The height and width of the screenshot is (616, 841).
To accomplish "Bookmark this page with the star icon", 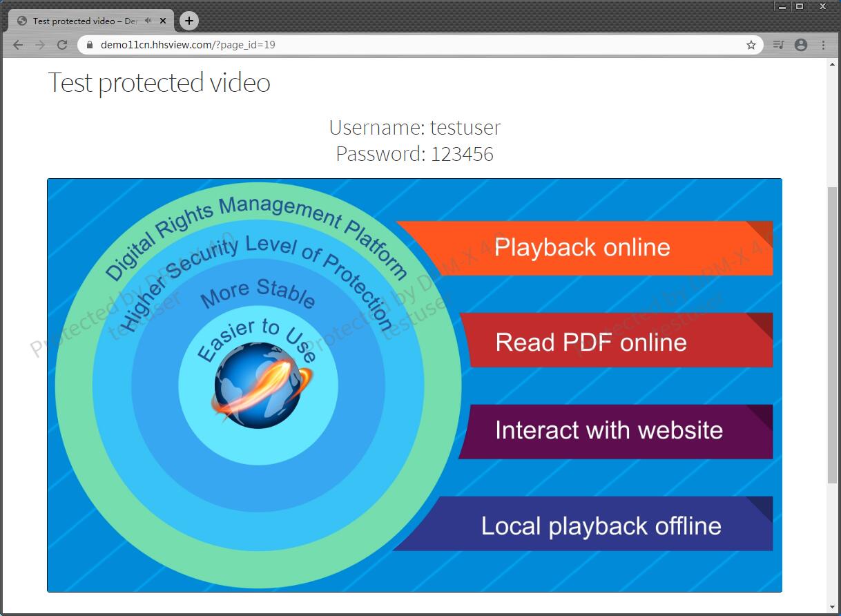I will [751, 45].
